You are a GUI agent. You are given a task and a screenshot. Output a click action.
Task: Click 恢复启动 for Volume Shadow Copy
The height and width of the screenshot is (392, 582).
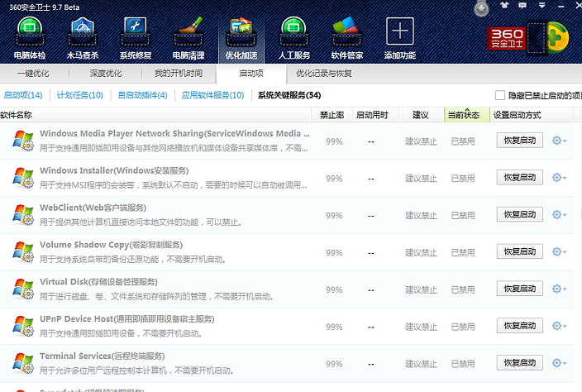coord(520,251)
